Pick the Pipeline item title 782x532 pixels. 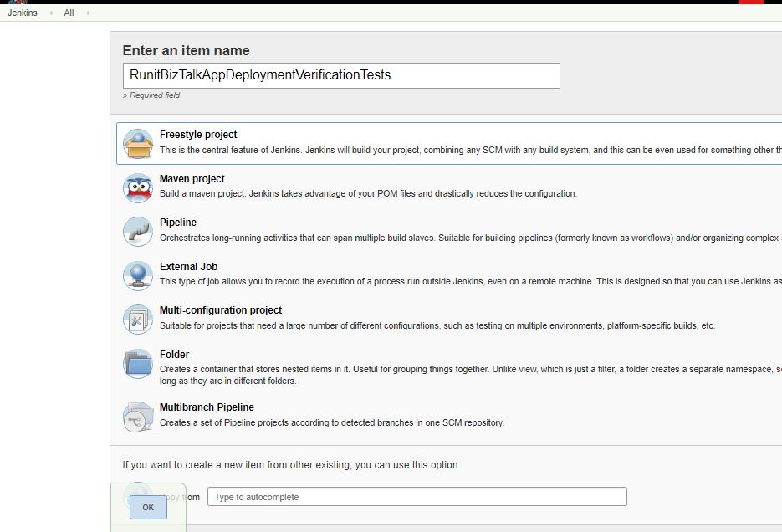(x=178, y=223)
